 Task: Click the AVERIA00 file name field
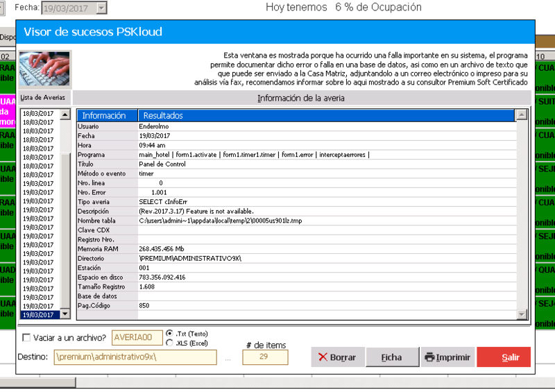137,337
